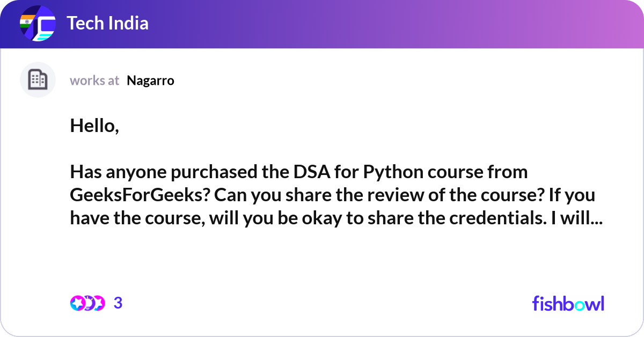
Task: Click the rightmost star reaction icon
Action: (98, 303)
